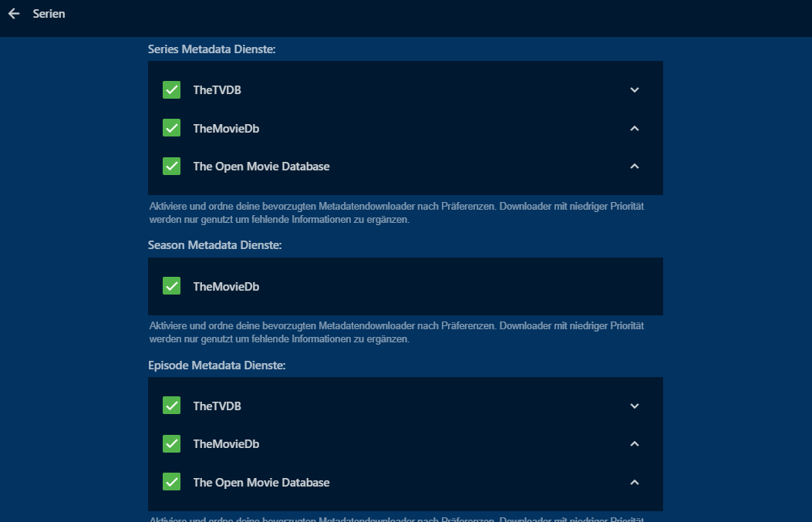
Task: Click the help text below Series Metadata list
Action: click(x=396, y=213)
